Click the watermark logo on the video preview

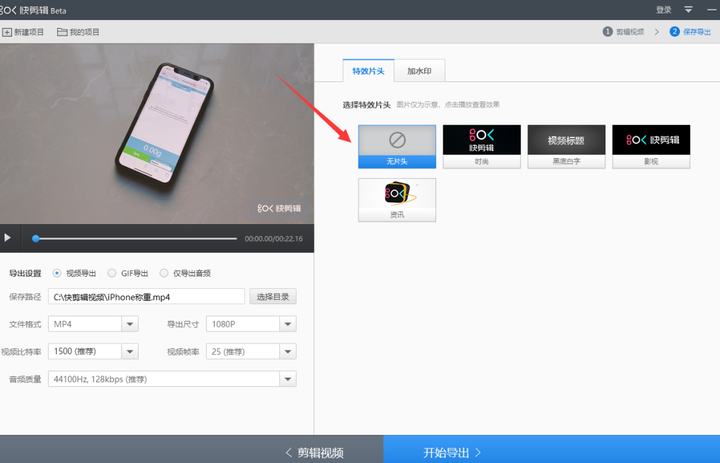pyautogui.click(x=279, y=209)
